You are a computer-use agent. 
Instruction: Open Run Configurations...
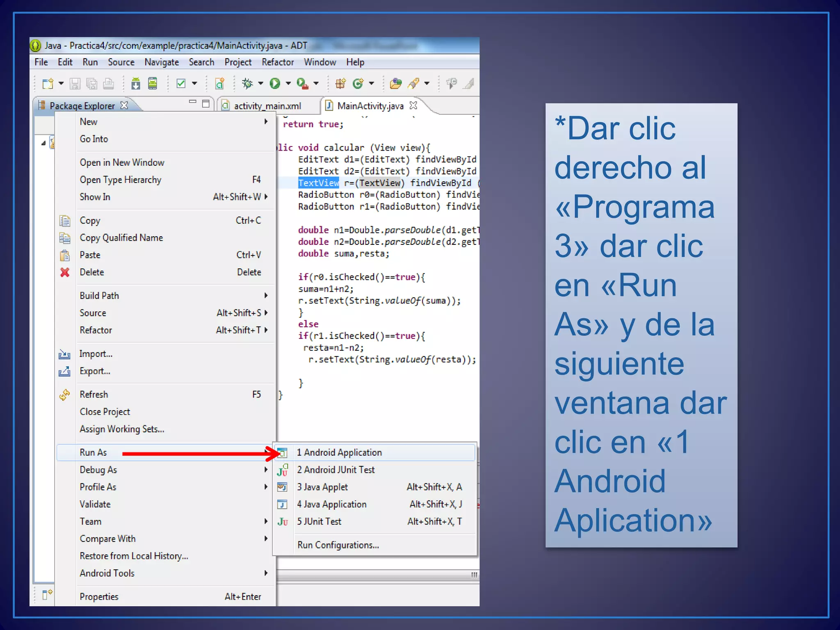pyautogui.click(x=374, y=545)
